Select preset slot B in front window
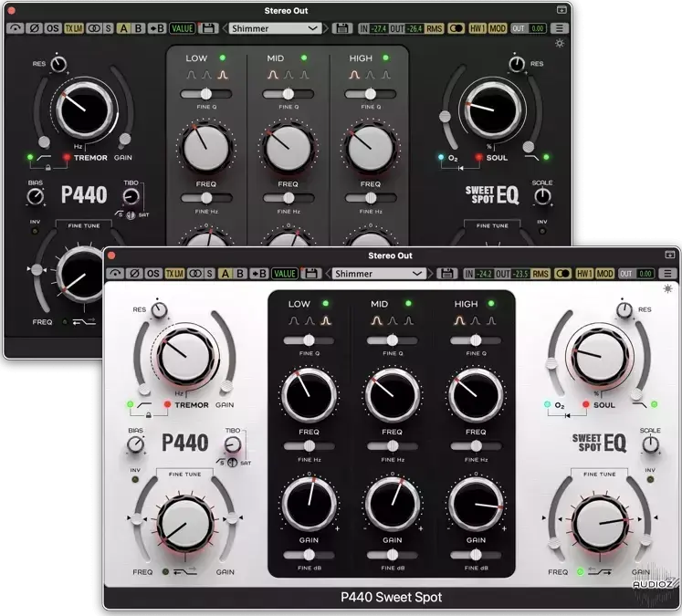Screen dimensions: 682x616 (x=239, y=274)
